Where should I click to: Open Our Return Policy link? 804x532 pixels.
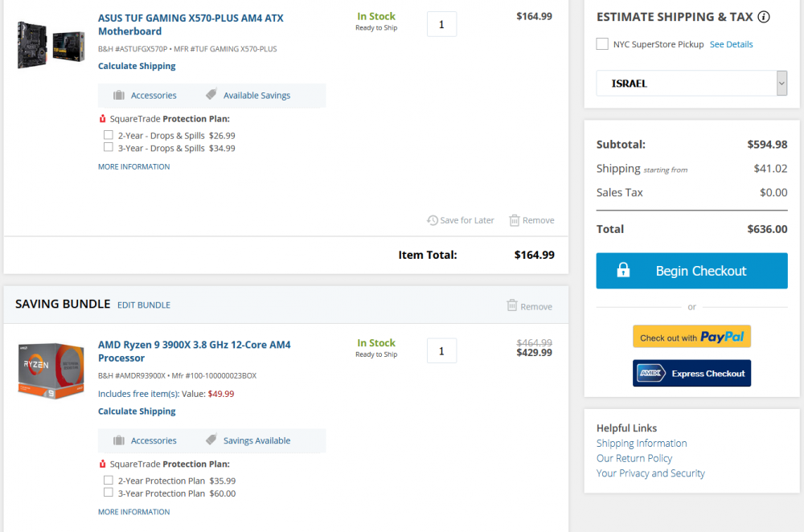634,458
